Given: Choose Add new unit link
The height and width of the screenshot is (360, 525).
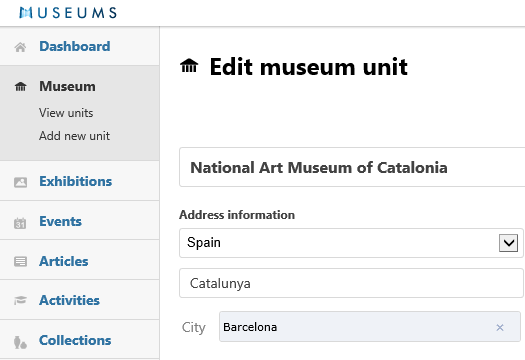Looking at the screenshot, I should [74, 136].
